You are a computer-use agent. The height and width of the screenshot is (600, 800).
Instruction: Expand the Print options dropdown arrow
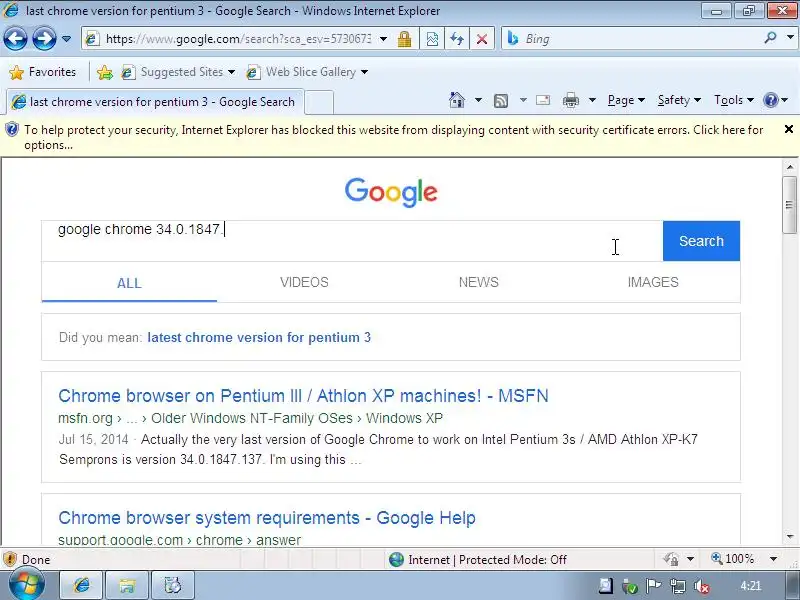point(592,100)
